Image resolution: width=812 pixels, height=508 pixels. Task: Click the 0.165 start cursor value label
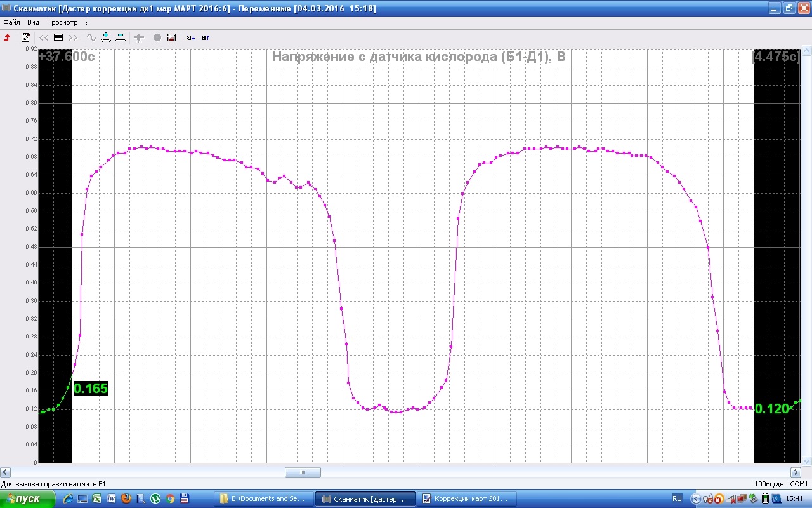[x=91, y=389]
